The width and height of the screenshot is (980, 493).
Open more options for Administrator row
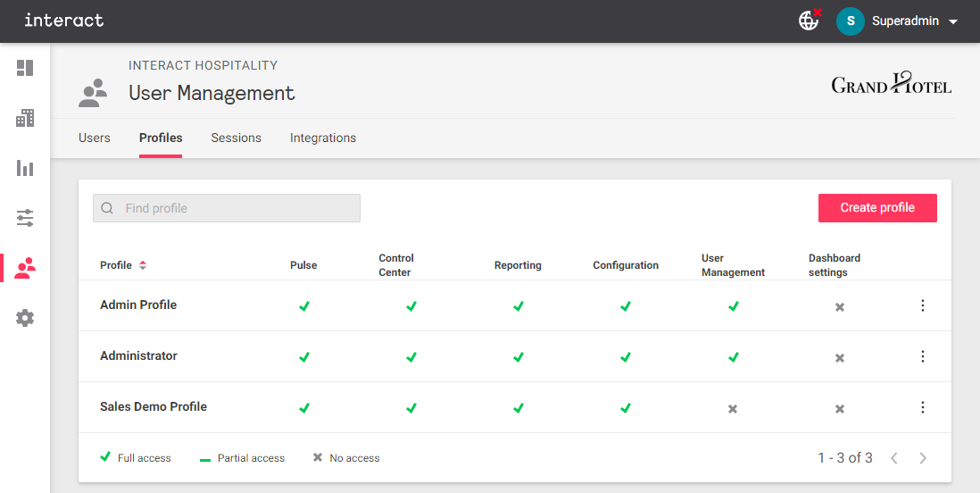[923, 356]
